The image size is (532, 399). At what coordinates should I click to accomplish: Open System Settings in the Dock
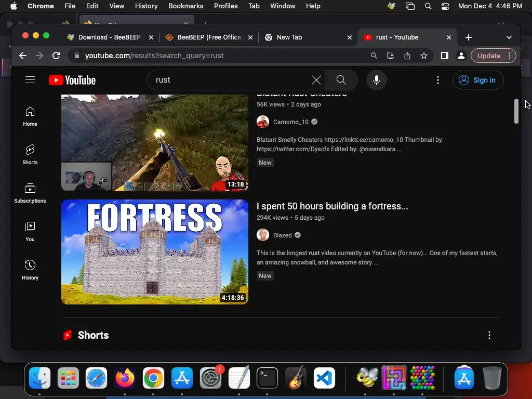click(211, 378)
